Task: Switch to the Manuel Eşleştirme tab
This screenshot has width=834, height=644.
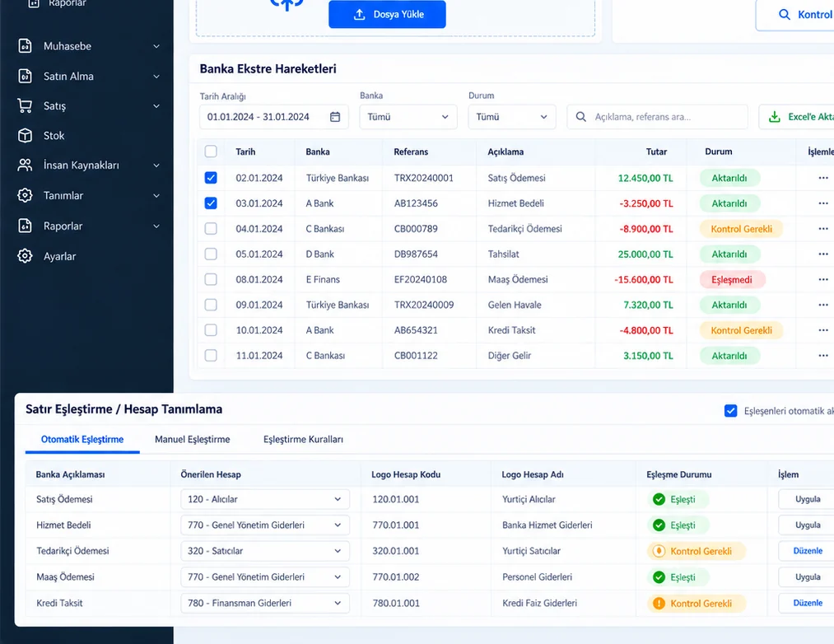Action: tap(193, 439)
